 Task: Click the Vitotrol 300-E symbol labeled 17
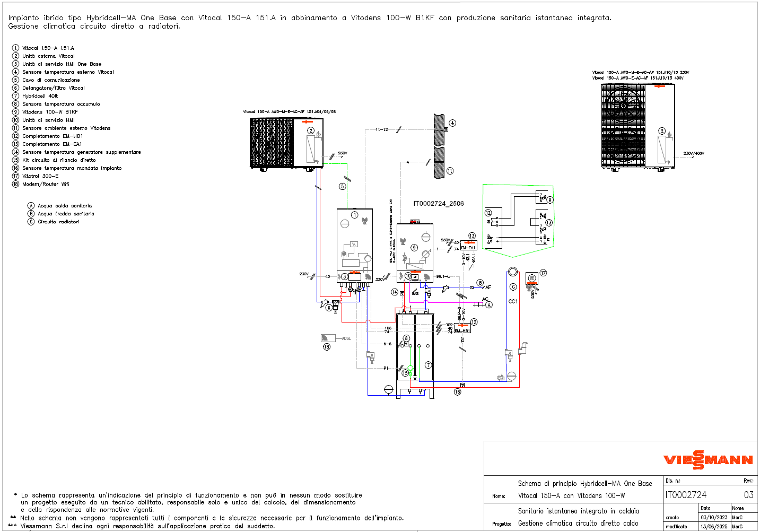(x=532, y=278)
